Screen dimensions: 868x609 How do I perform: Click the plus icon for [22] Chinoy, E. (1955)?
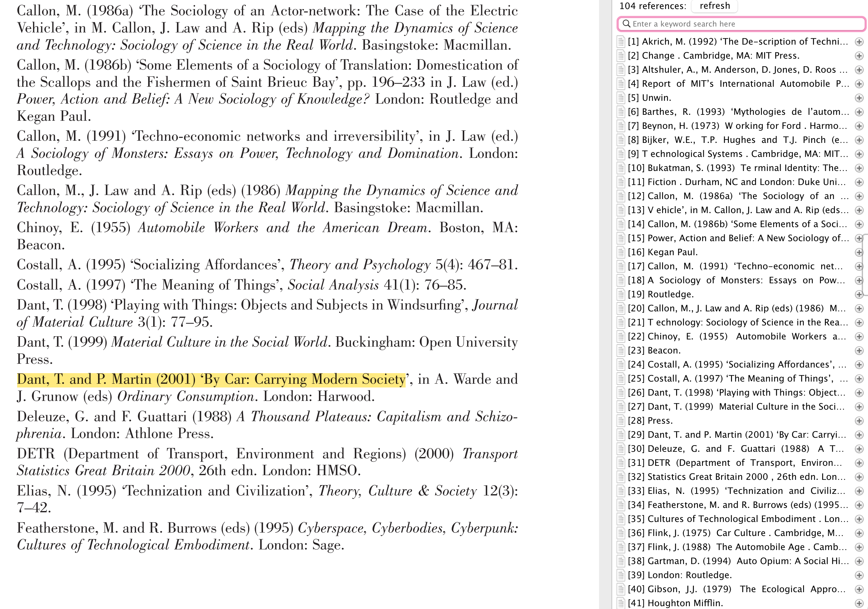859,336
